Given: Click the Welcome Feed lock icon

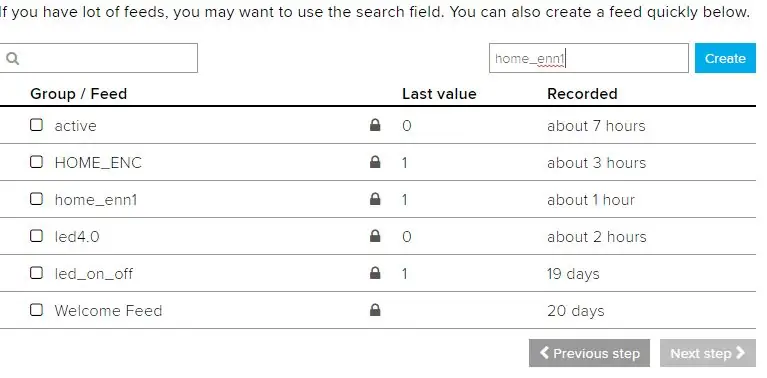Looking at the screenshot, I should point(375,310).
